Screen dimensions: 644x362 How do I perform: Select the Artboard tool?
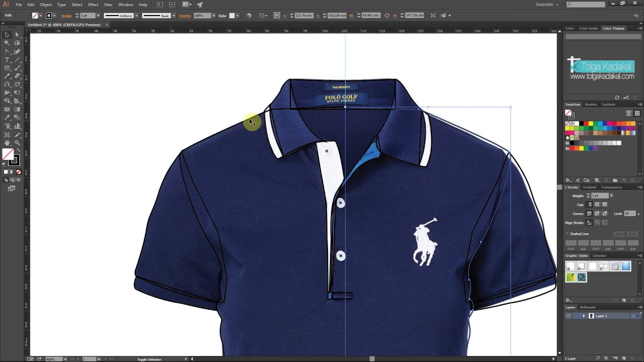coord(7,135)
